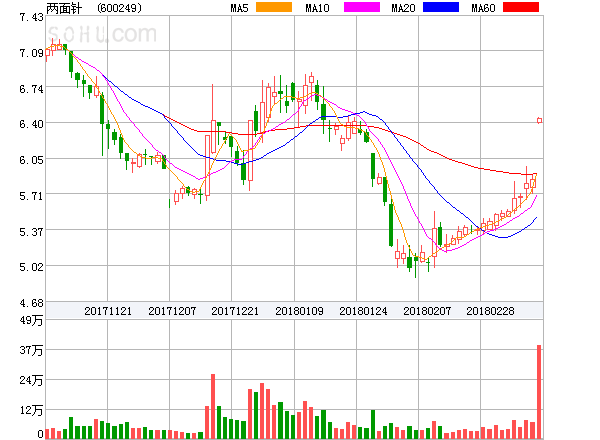
Task: Click the 20180207 date label
Action: 427,311
